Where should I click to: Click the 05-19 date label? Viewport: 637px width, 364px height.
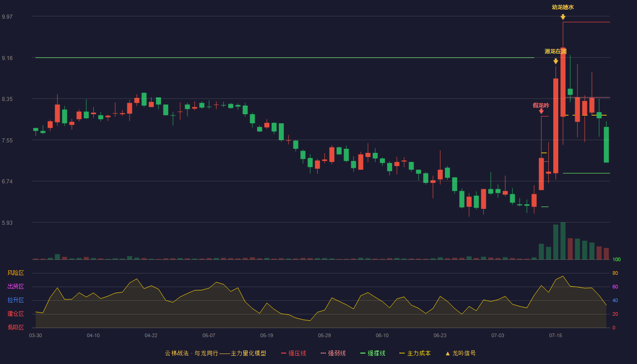coord(267,335)
